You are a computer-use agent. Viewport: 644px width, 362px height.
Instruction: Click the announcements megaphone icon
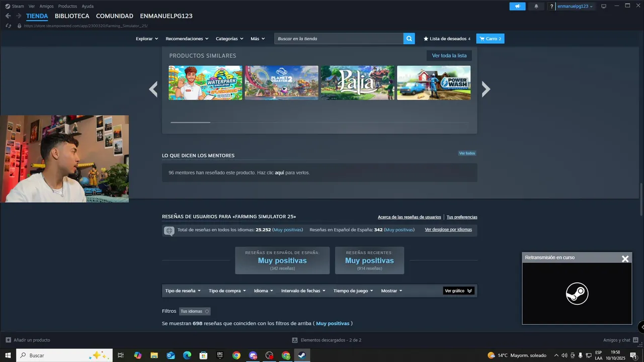tap(517, 6)
